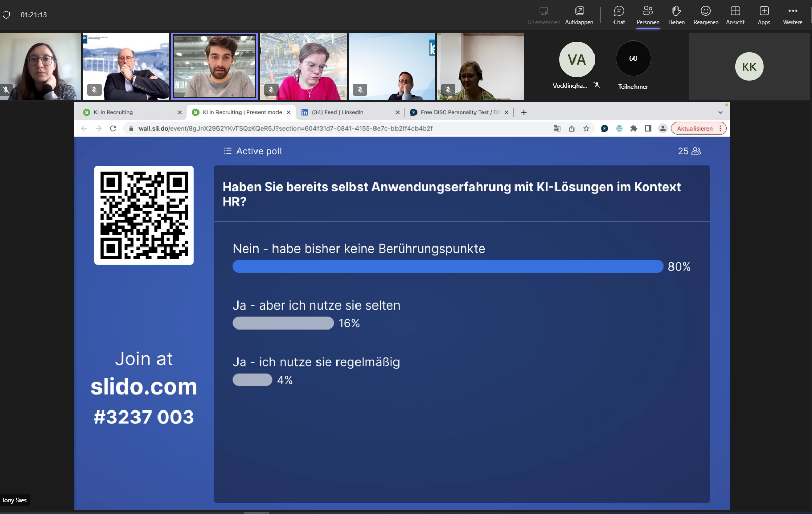Raise hand with the Heben icon
The image size is (812, 514).
[x=677, y=15]
